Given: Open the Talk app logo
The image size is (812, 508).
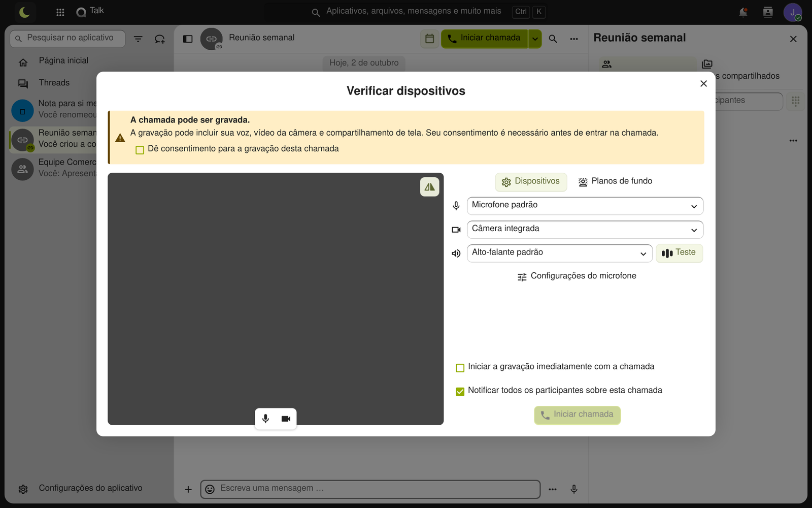Looking at the screenshot, I should (x=90, y=11).
